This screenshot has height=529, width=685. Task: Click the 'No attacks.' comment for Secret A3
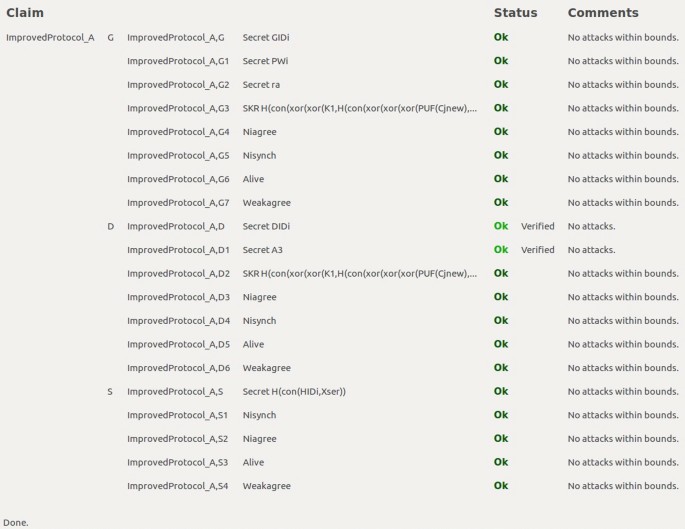(x=591, y=250)
